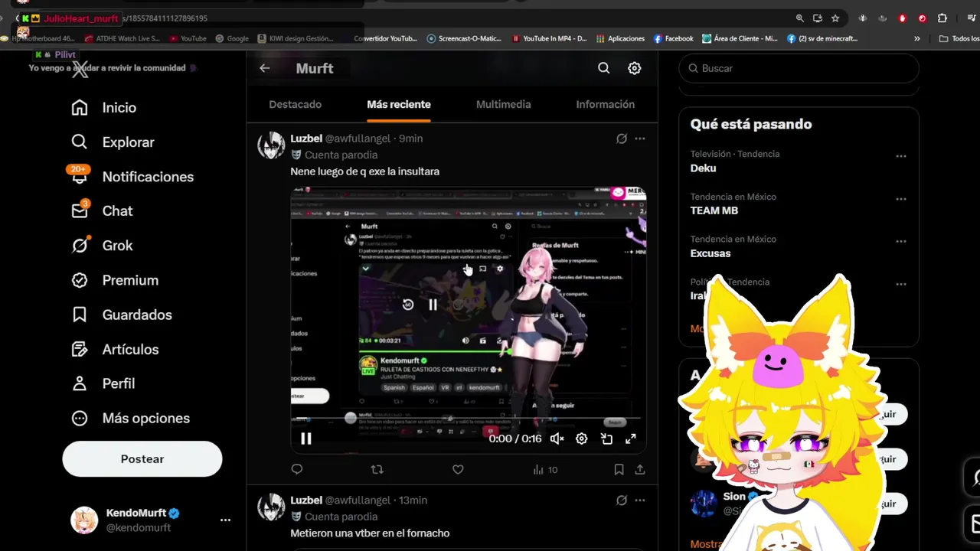Image resolution: width=980 pixels, height=551 pixels.
Task: Click the Grok icon on the 13min post
Action: (622, 500)
